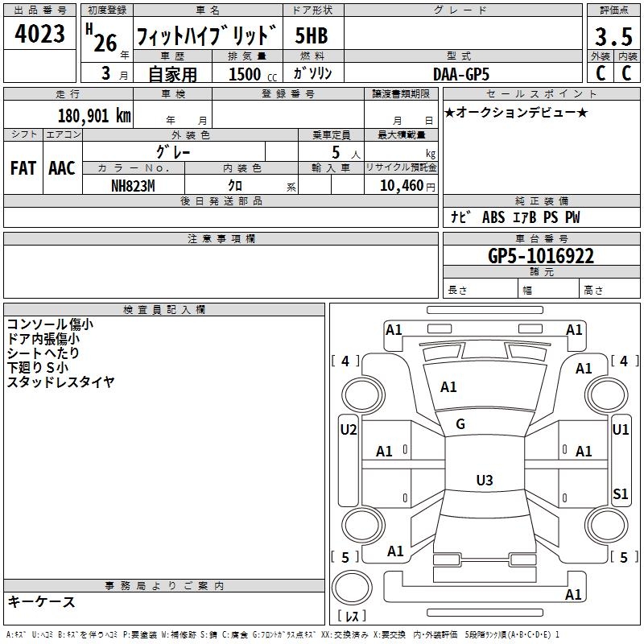Select 長さ dimension field
This screenshot has height=644, width=644.
coord(480,290)
